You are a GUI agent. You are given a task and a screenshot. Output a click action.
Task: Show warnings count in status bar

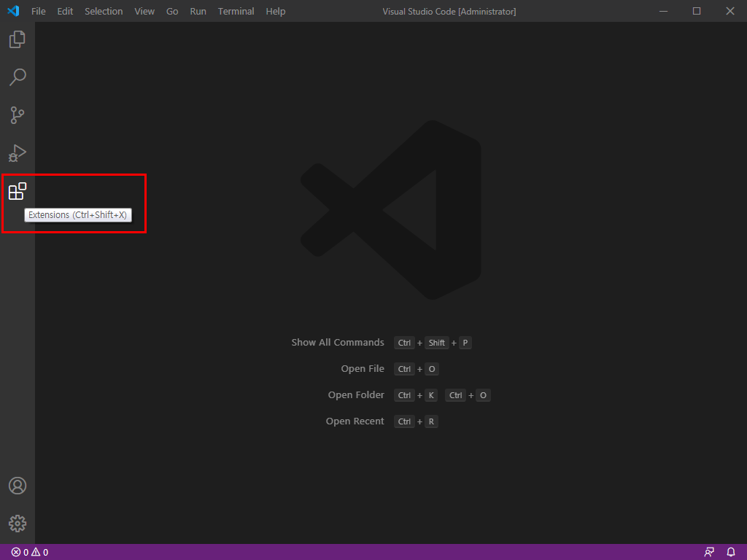40,553
